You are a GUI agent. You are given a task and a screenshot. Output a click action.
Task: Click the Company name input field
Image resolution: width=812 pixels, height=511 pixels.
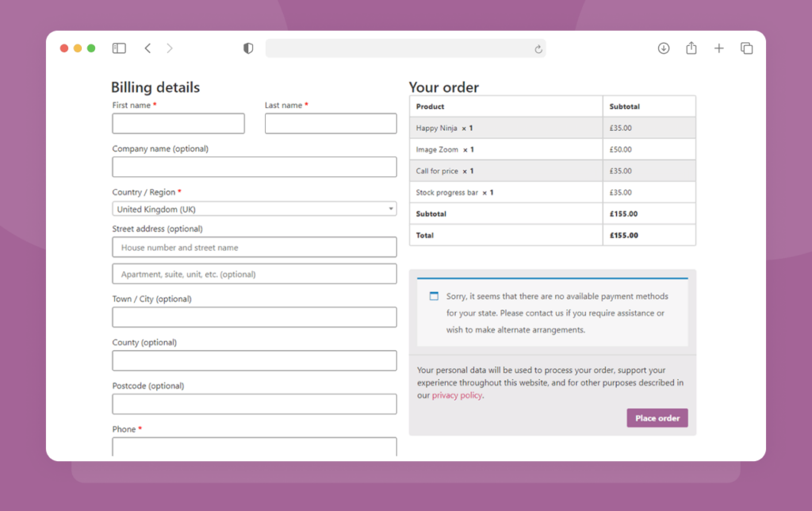click(x=254, y=167)
